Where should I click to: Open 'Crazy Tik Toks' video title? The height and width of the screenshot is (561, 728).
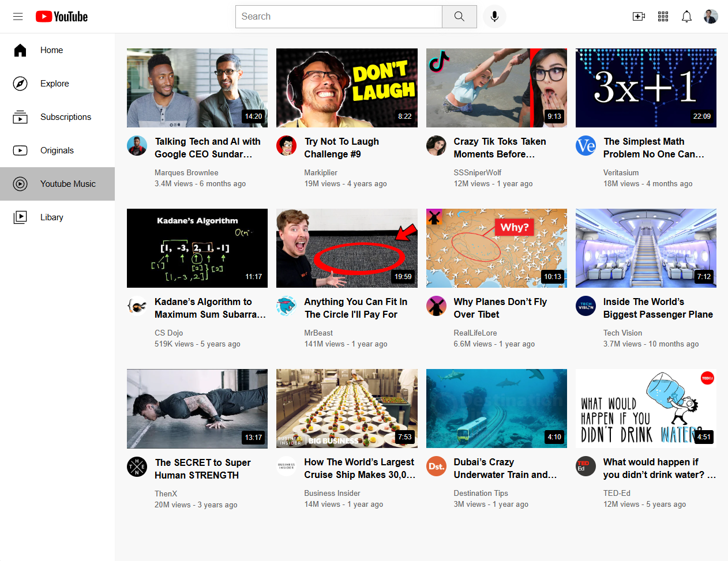point(500,148)
